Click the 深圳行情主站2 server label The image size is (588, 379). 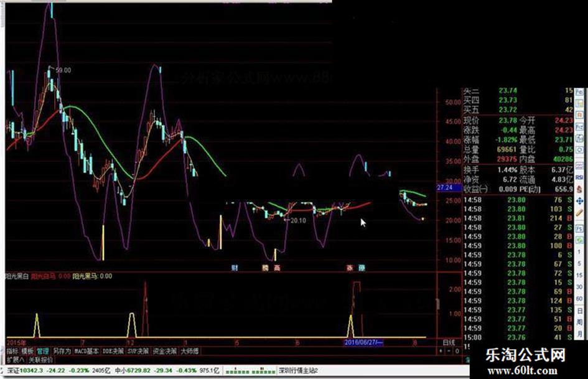298,371
